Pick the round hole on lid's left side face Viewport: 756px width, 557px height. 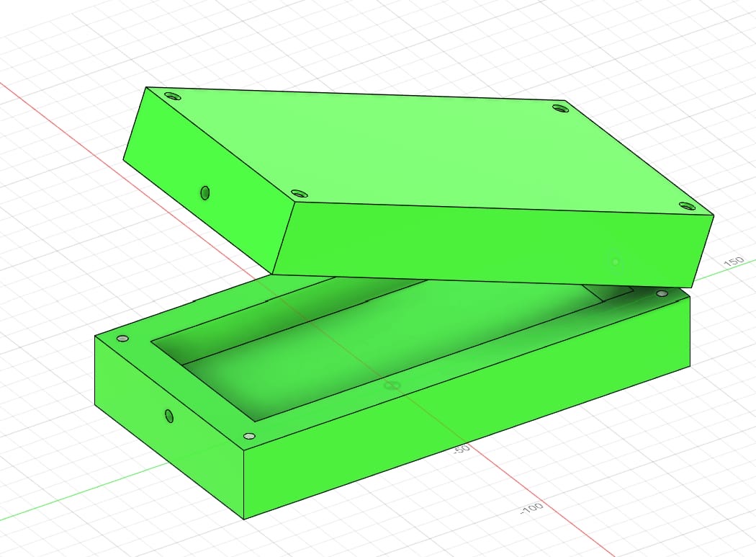tap(205, 192)
